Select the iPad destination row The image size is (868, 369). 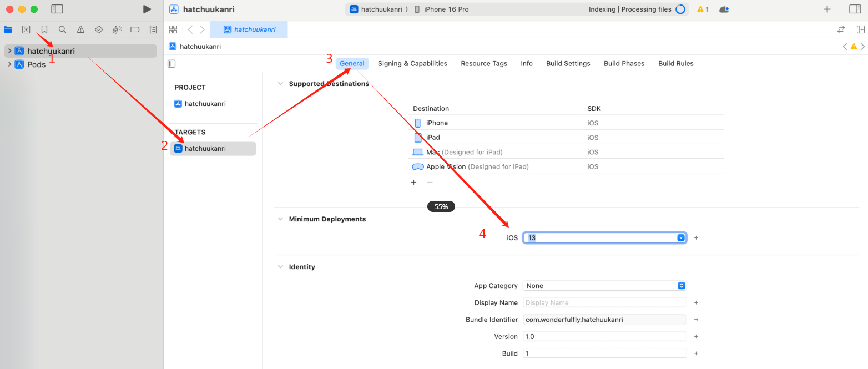pyautogui.click(x=566, y=138)
